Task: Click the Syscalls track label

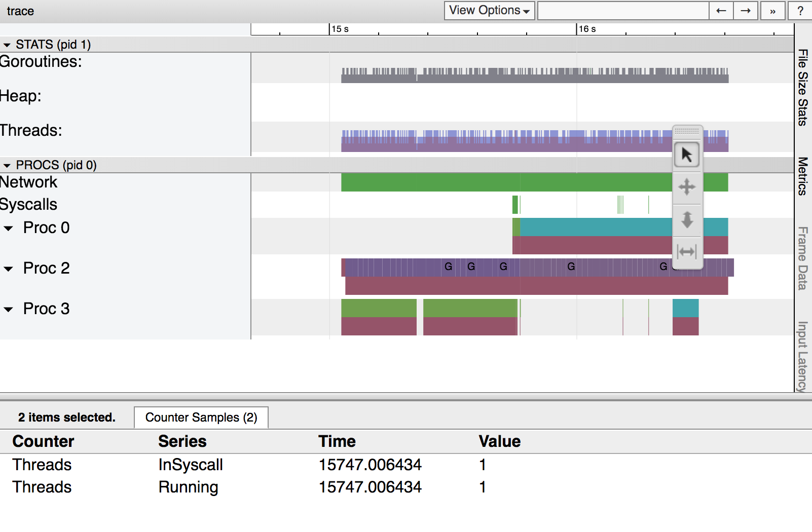Action: pyautogui.click(x=29, y=205)
